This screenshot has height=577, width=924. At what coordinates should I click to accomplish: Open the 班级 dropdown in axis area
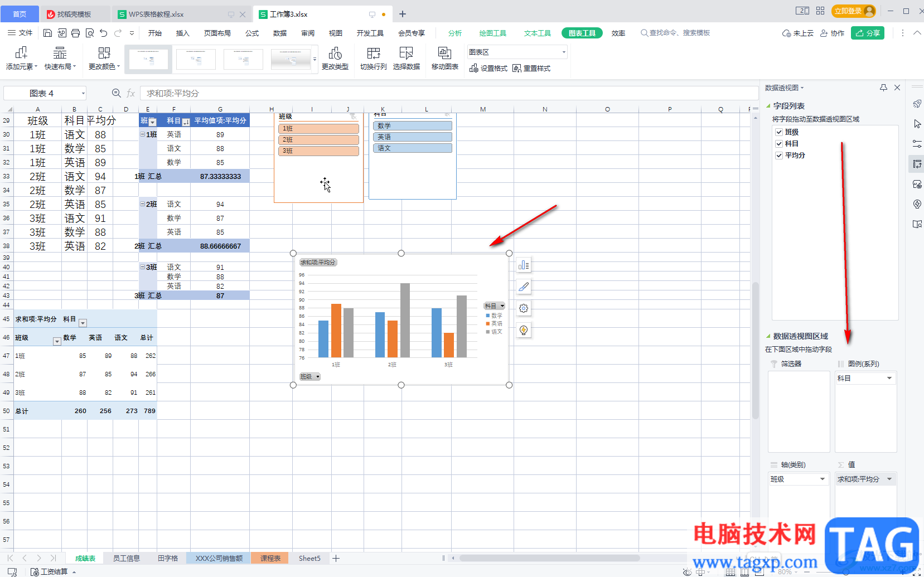coord(822,479)
